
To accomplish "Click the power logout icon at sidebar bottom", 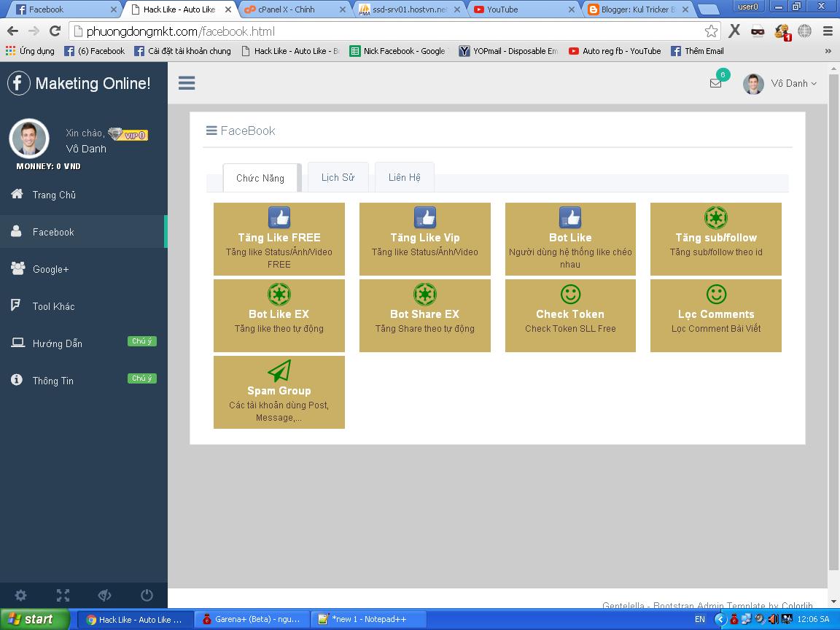I will pos(147,595).
